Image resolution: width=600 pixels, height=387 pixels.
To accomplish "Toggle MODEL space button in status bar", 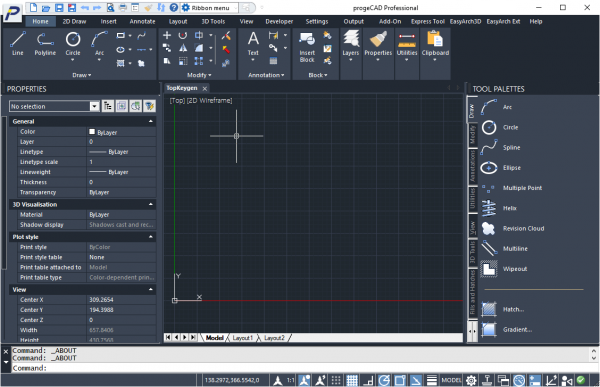I will click(x=451, y=380).
